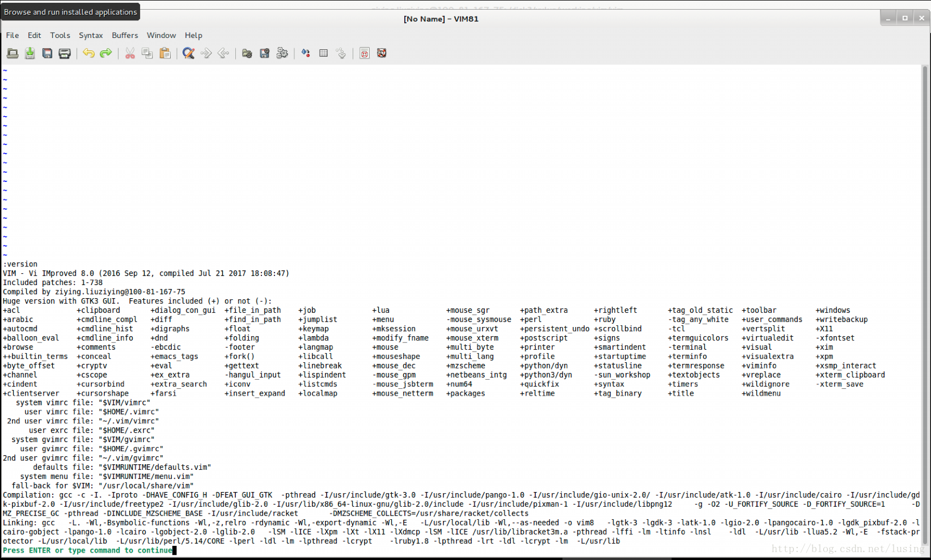Jump to next match with Find Next icon
The width and height of the screenshot is (931, 560).
click(x=206, y=53)
